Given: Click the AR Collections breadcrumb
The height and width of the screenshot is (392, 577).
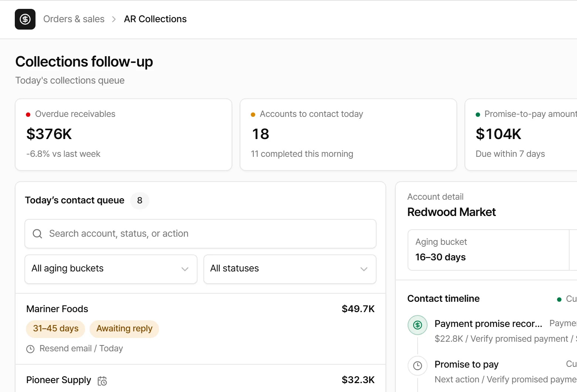Looking at the screenshot, I should click(155, 19).
